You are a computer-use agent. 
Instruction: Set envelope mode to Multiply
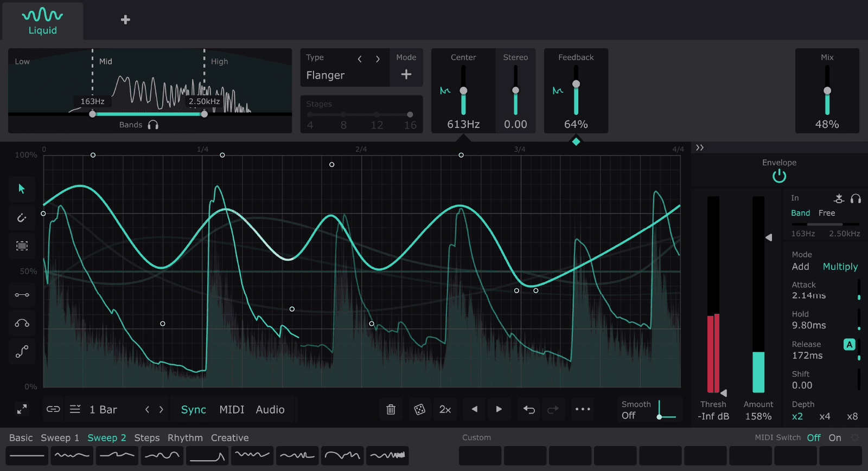[840, 267]
